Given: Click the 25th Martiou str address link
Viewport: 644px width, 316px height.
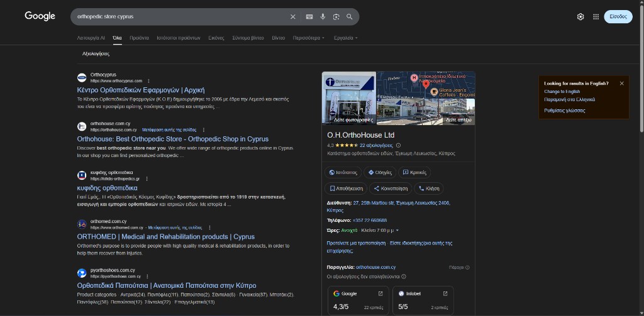Looking at the screenshot, I should 389,206.
